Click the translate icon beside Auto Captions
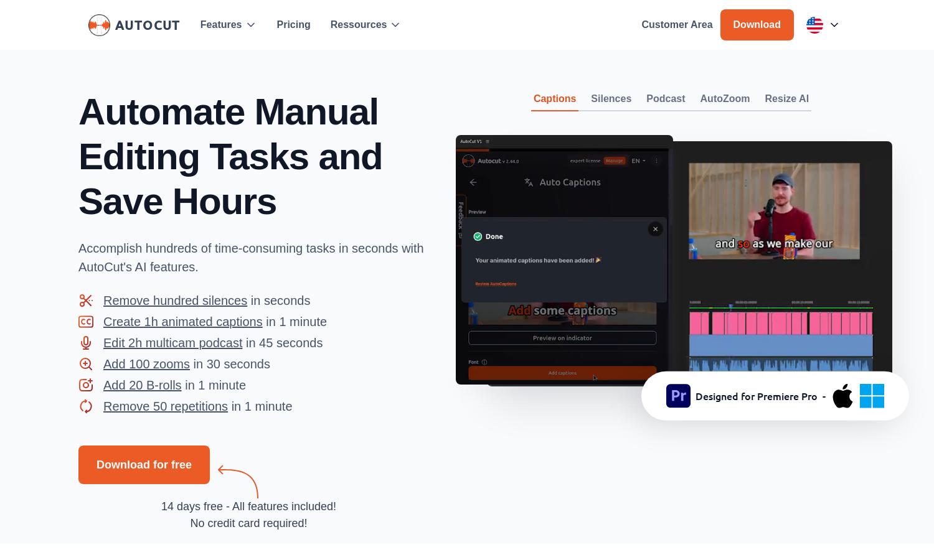Screen dimensions: 934x560 [x=529, y=182]
